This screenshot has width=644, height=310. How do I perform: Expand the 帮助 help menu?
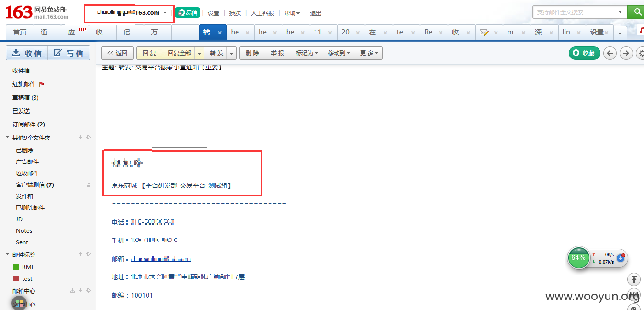292,13
